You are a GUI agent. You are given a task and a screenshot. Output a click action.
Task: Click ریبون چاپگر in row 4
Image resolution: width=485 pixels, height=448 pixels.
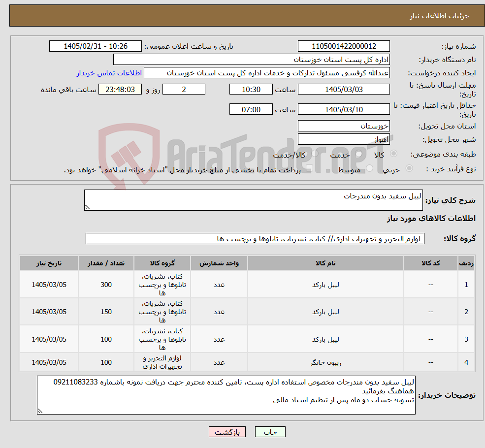point(325,362)
